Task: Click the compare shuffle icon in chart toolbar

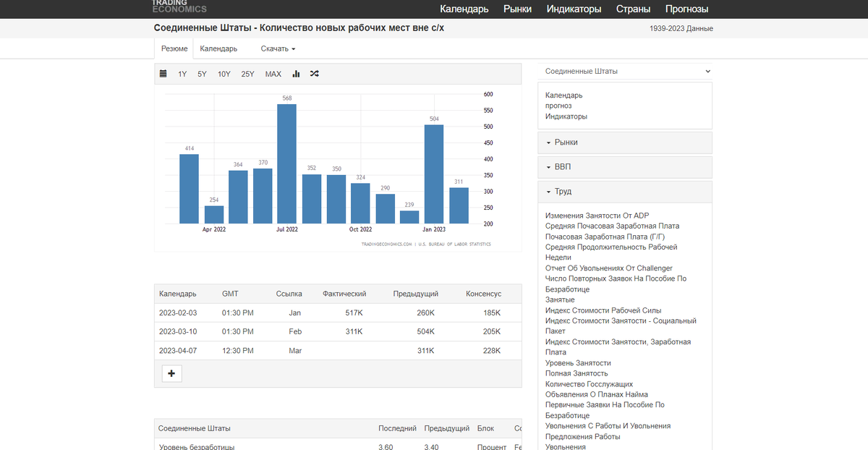Action: coord(314,74)
